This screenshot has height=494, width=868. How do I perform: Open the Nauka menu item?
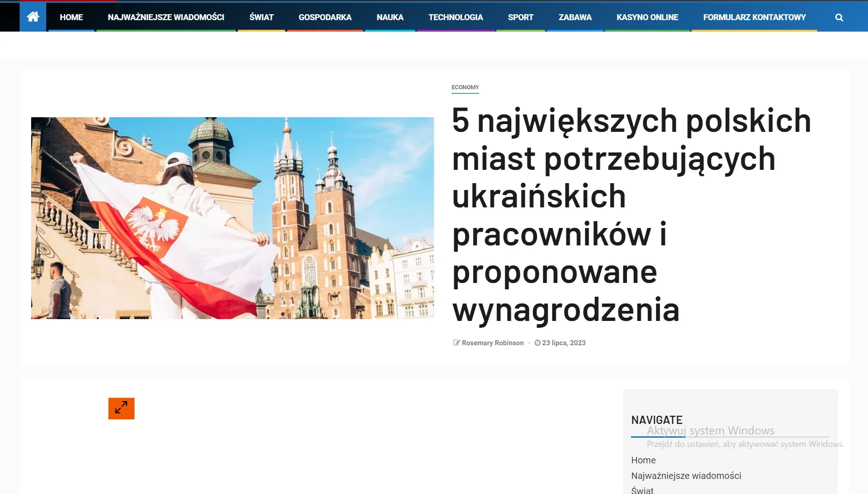coord(390,17)
